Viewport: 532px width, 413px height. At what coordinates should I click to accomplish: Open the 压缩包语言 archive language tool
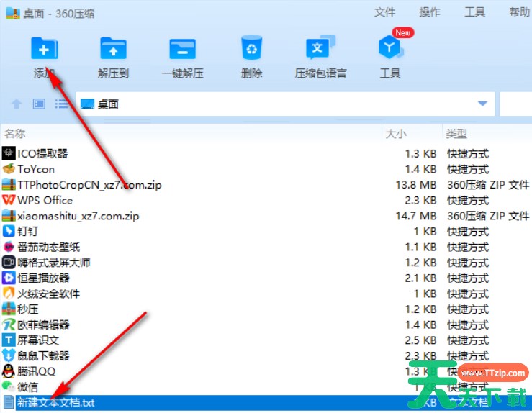(320, 47)
